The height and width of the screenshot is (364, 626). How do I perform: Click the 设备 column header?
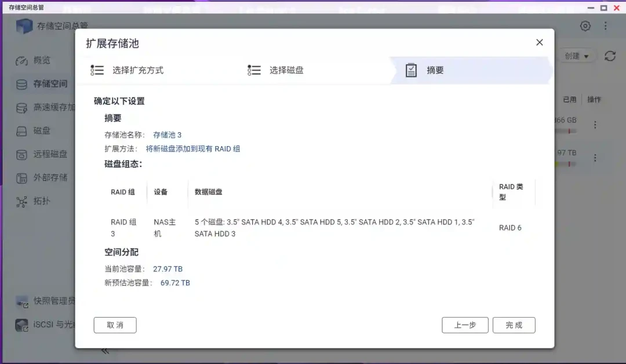tap(161, 192)
